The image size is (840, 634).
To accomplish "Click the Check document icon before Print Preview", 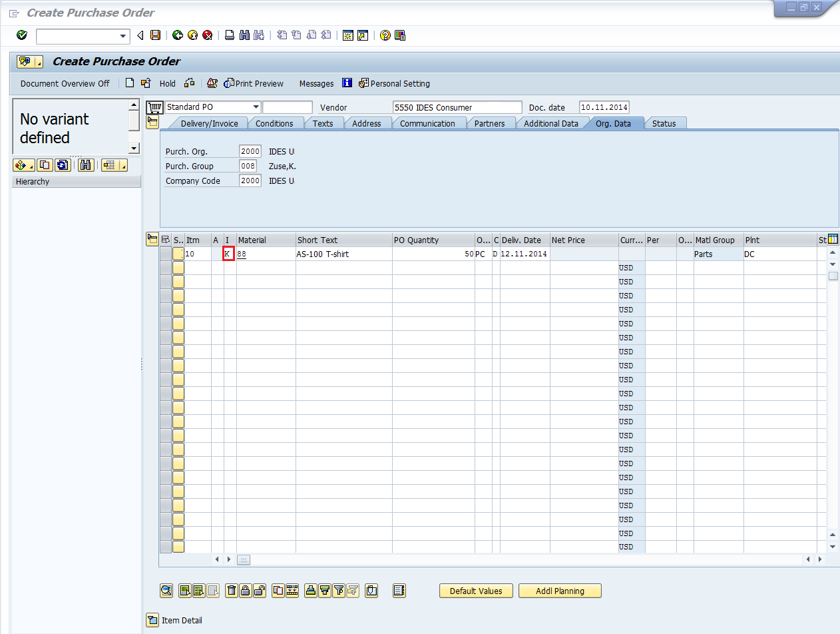I will [212, 83].
